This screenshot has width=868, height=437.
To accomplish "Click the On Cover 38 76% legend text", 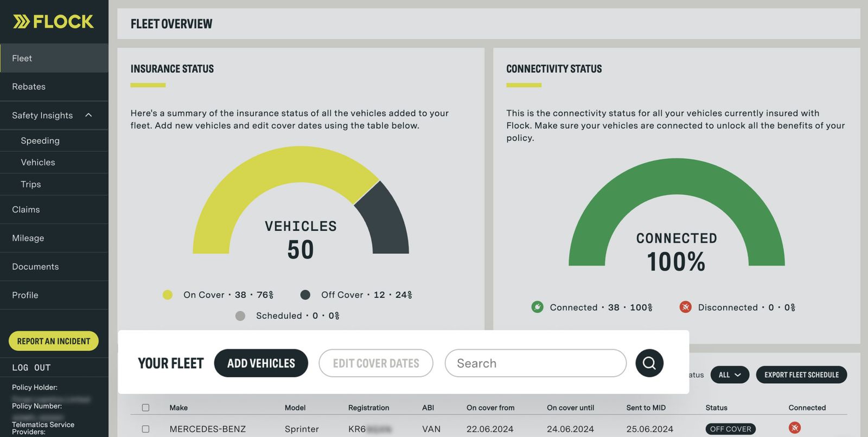I will point(228,295).
